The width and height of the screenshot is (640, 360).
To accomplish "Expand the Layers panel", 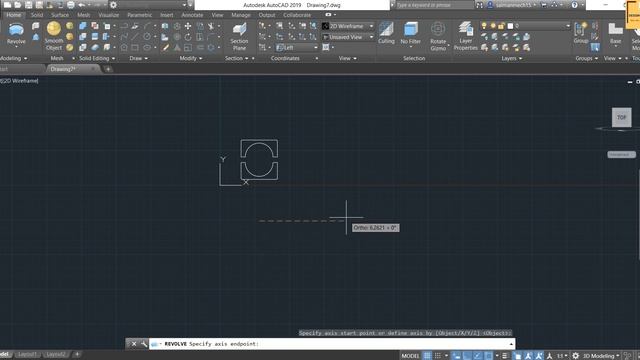I will pos(511,58).
